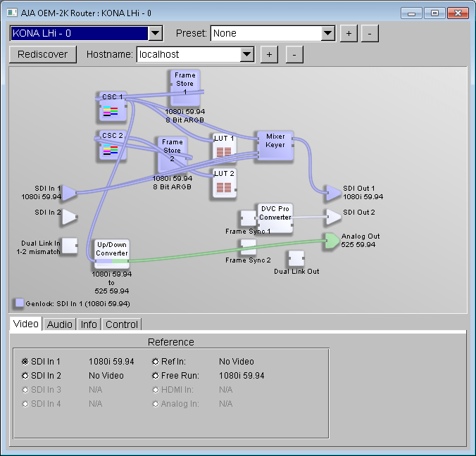The height and width of the screenshot is (456, 476).
Task: Select the disabled SDI In 4 radio
Action: pyautogui.click(x=25, y=404)
